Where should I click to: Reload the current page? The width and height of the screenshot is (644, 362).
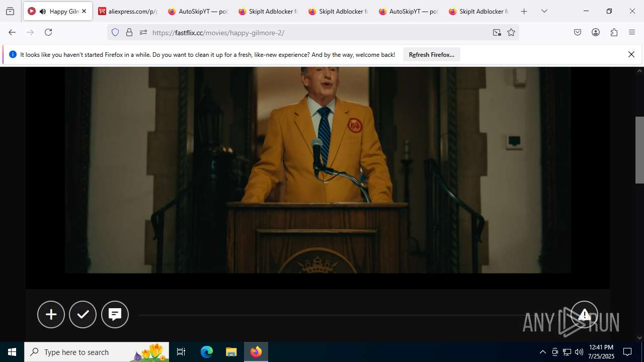(x=48, y=32)
